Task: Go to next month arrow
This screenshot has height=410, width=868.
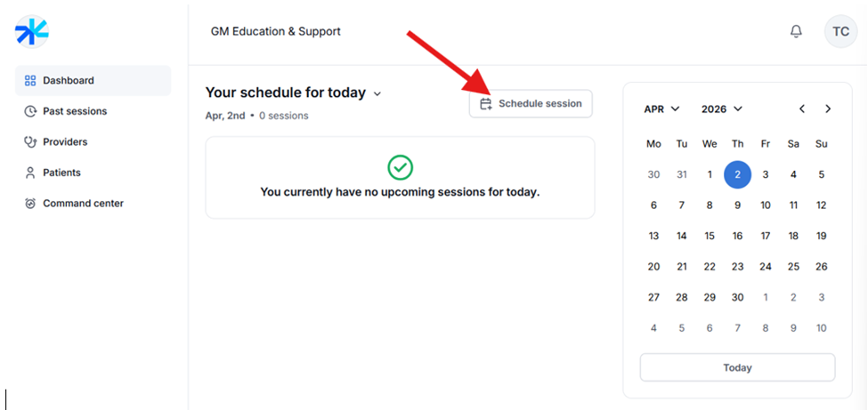Action: pos(828,109)
